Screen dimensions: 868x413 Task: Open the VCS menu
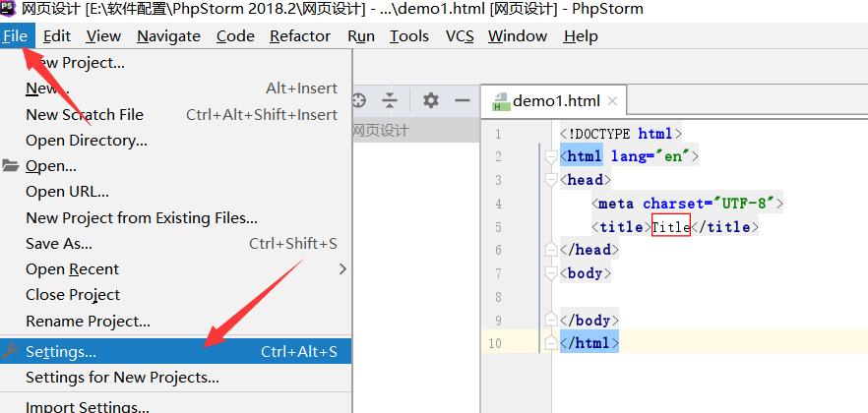[x=460, y=36]
